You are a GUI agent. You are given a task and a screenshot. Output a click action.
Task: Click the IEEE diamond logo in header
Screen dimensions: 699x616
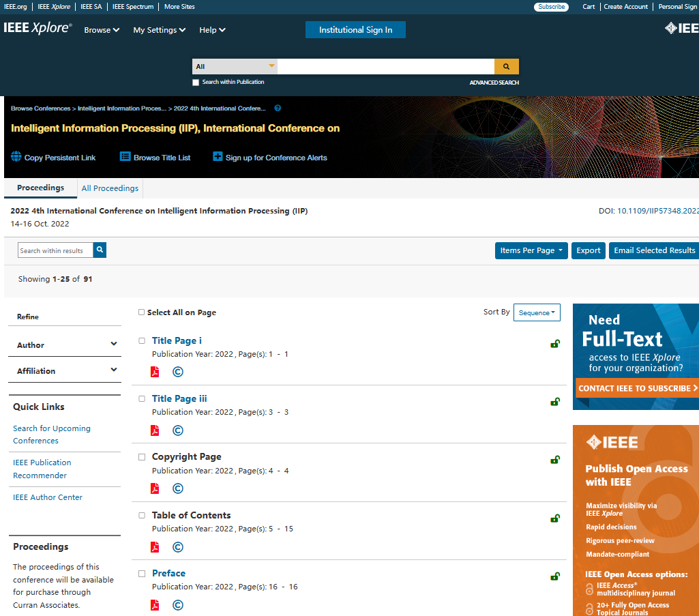coord(682,29)
